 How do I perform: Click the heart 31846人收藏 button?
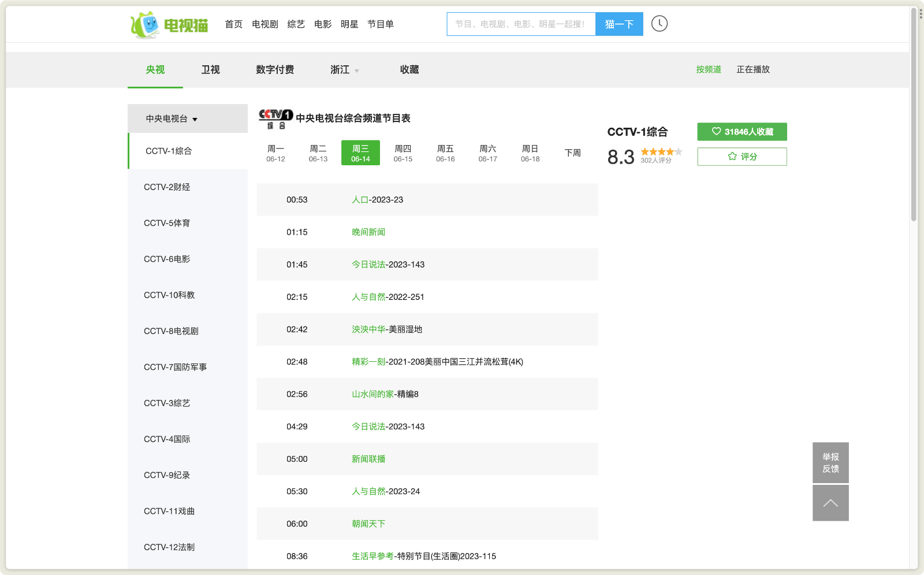coord(742,132)
